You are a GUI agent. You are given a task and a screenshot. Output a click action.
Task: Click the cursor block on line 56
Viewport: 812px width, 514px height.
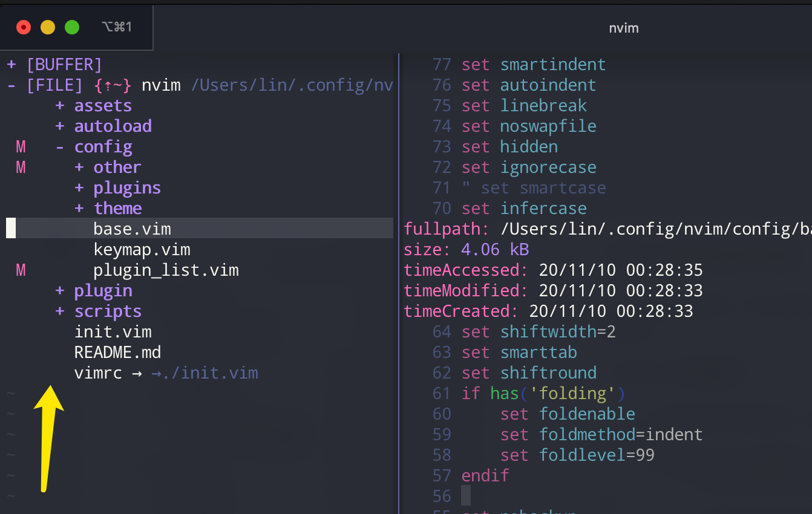pos(465,496)
